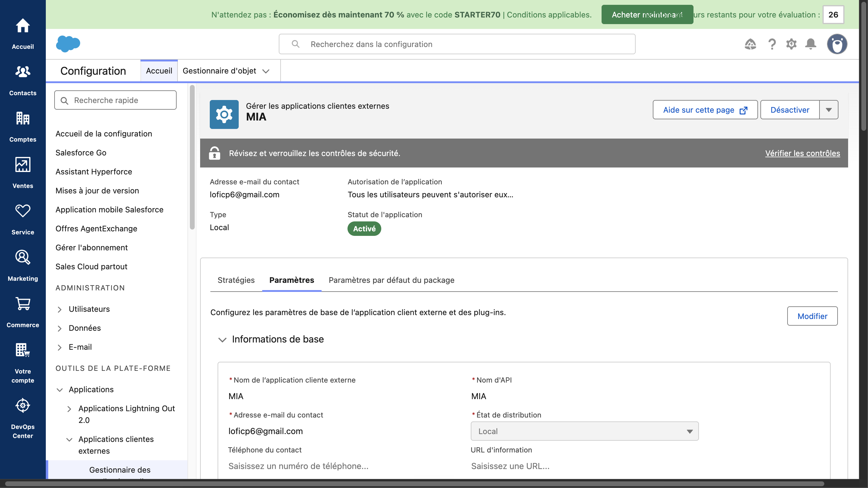Open Paramètres par défaut du package tab
Viewport: 868px width, 488px height.
point(391,280)
